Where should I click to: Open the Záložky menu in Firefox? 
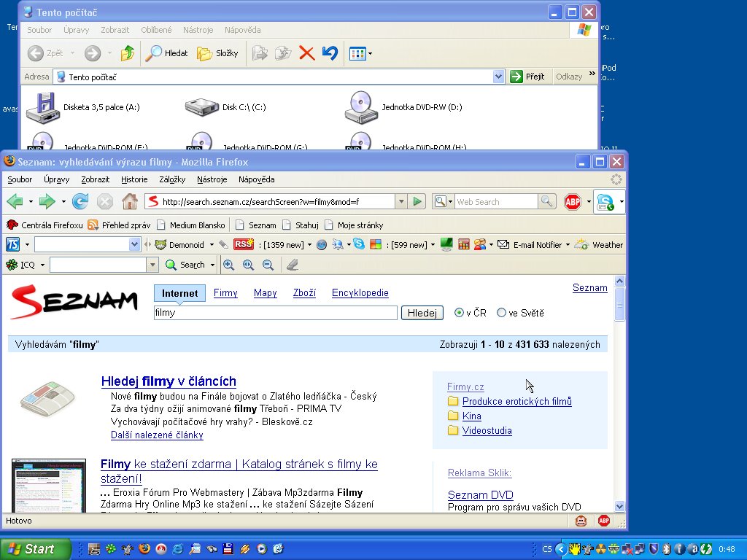coord(172,179)
